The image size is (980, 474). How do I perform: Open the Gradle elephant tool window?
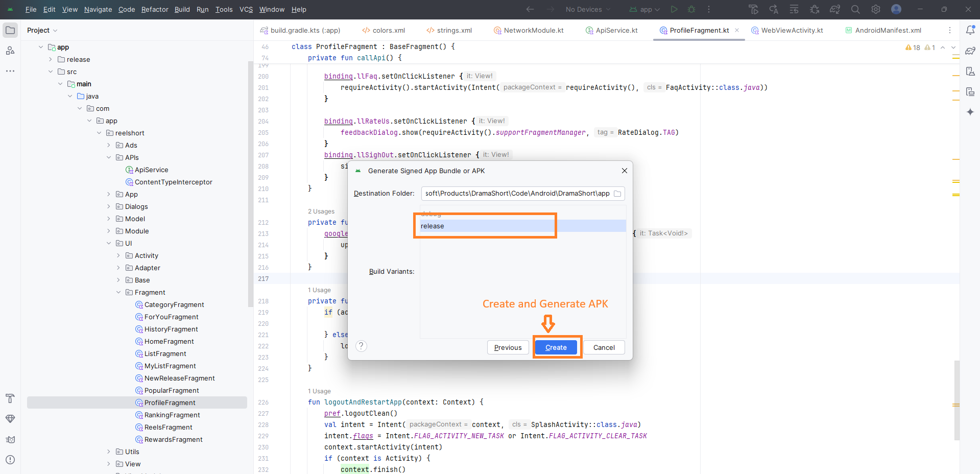pos(970,51)
